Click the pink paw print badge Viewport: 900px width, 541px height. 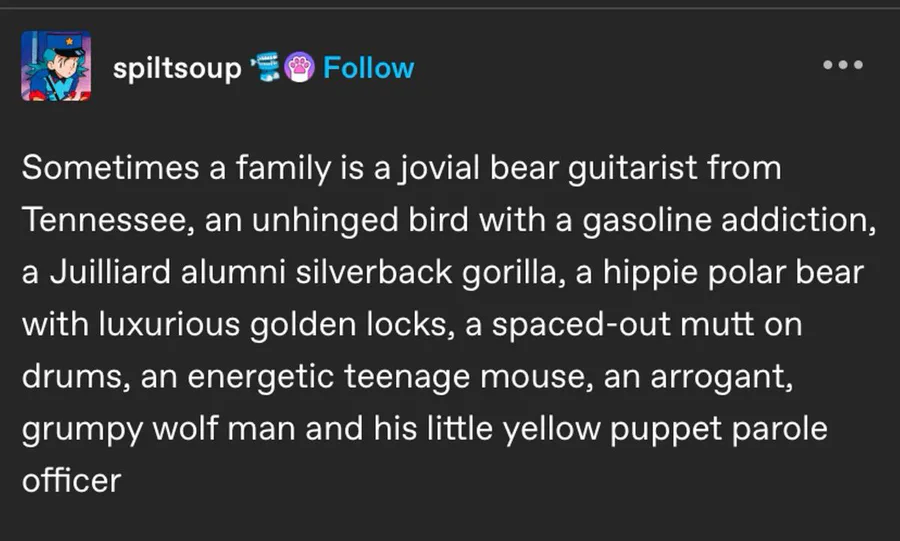coord(300,67)
